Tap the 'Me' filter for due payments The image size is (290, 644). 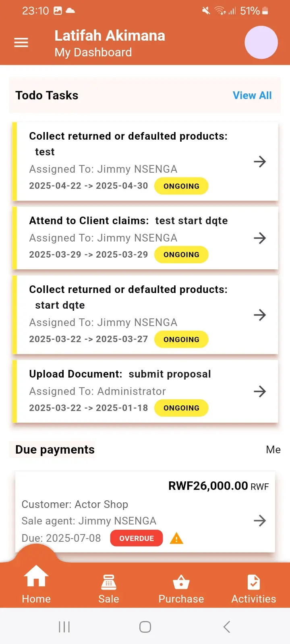[x=273, y=450]
